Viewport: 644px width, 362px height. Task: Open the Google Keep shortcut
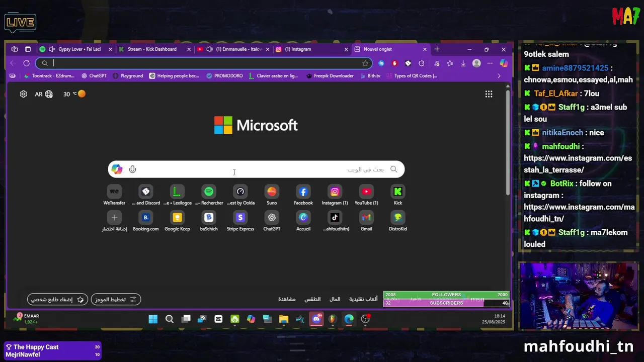pyautogui.click(x=177, y=221)
